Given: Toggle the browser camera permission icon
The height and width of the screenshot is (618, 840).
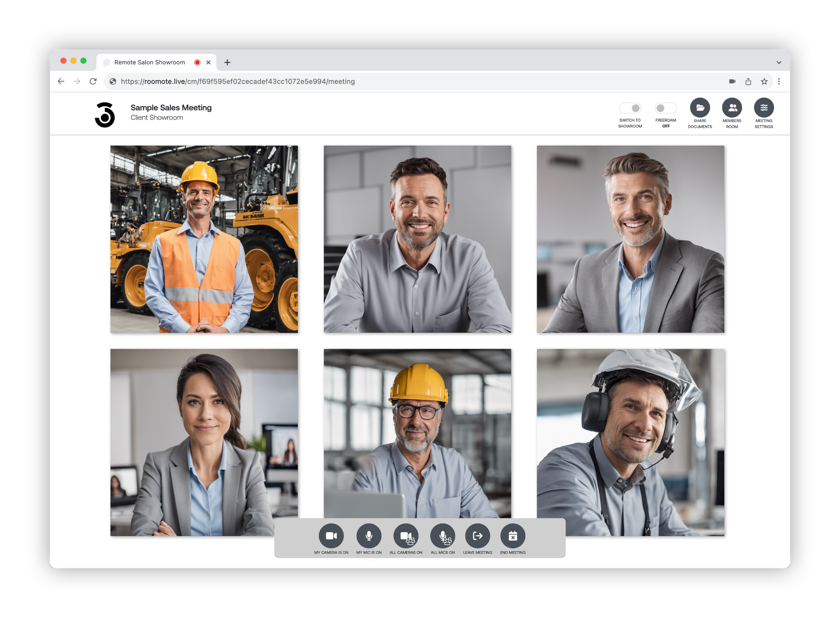Looking at the screenshot, I should pyautogui.click(x=733, y=81).
